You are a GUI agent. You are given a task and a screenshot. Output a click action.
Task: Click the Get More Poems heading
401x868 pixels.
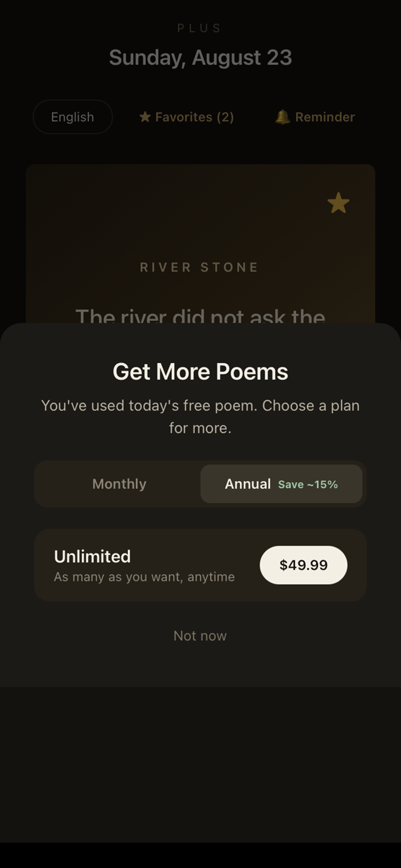(x=200, y=372)
